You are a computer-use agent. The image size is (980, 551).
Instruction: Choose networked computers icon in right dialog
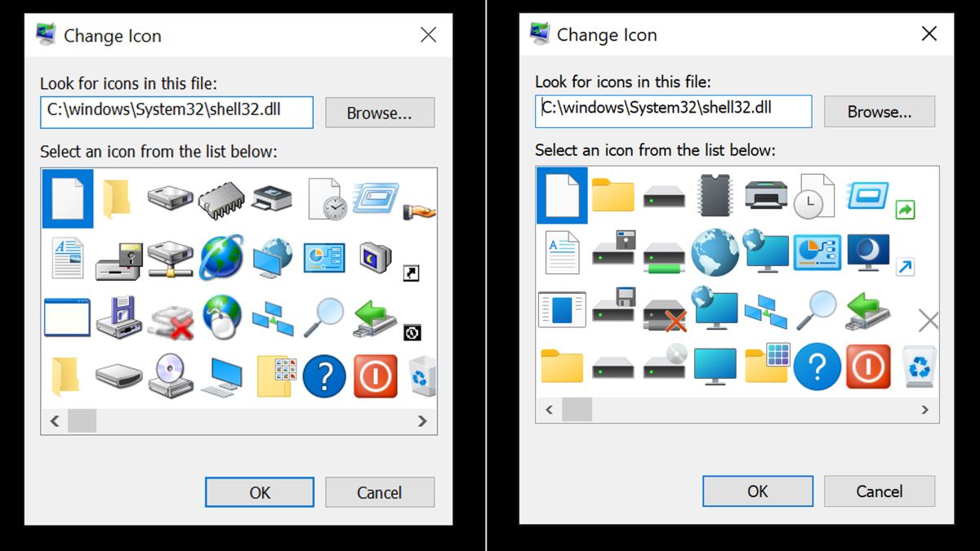point(766,311)
